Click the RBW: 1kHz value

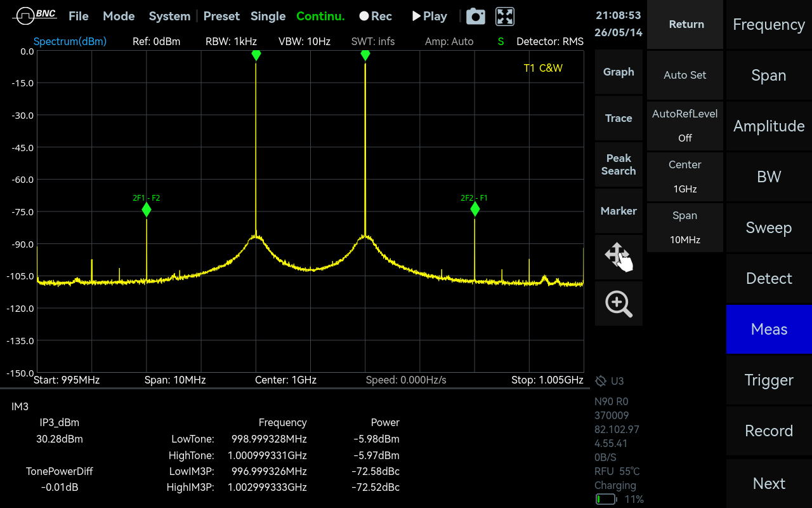(231, 41)
